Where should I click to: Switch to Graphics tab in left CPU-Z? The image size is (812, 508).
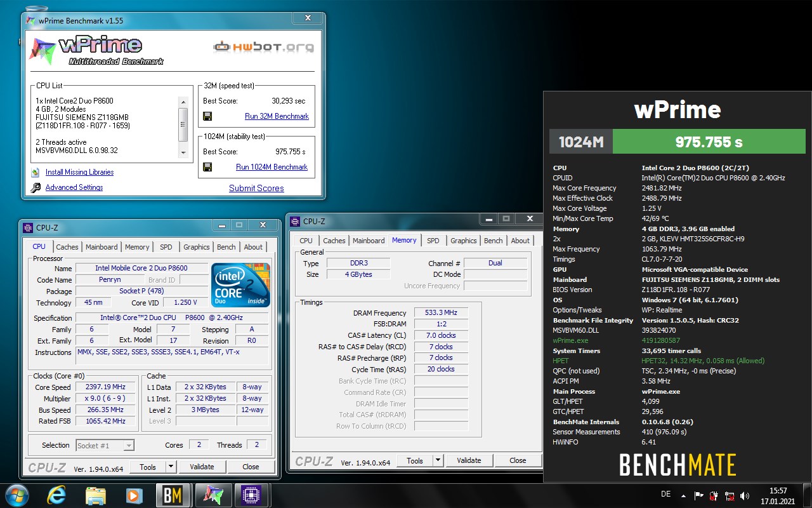[197, 247]
